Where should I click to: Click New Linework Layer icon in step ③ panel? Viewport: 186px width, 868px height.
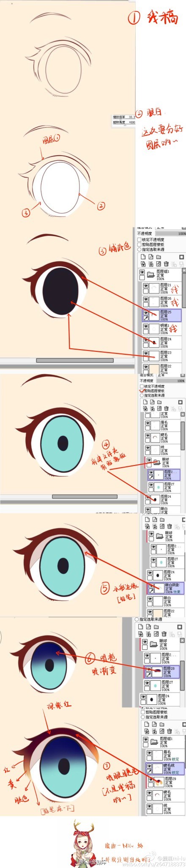151,257
